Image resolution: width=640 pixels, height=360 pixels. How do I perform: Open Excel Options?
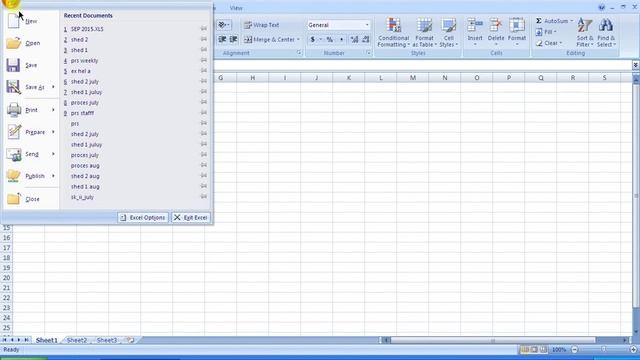143,218
